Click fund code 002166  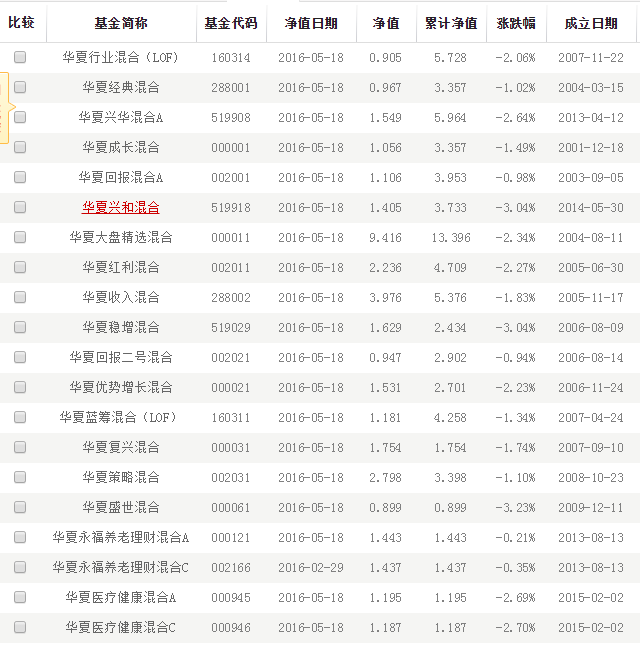point(231,568)
